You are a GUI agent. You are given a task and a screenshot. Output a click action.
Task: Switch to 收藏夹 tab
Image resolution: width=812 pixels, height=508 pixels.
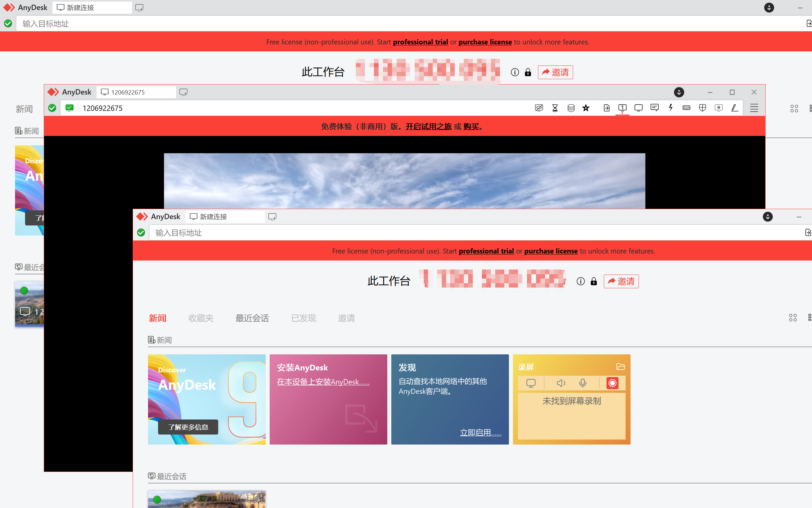point(201,318)
